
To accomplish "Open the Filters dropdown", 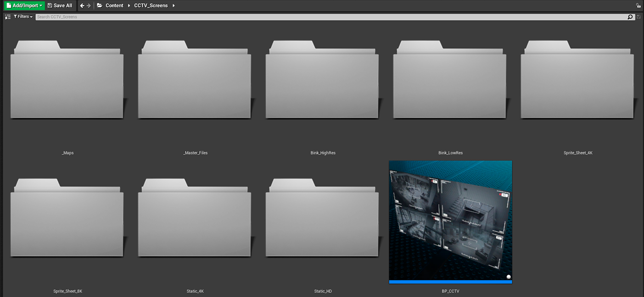I will tap(23, 17).
